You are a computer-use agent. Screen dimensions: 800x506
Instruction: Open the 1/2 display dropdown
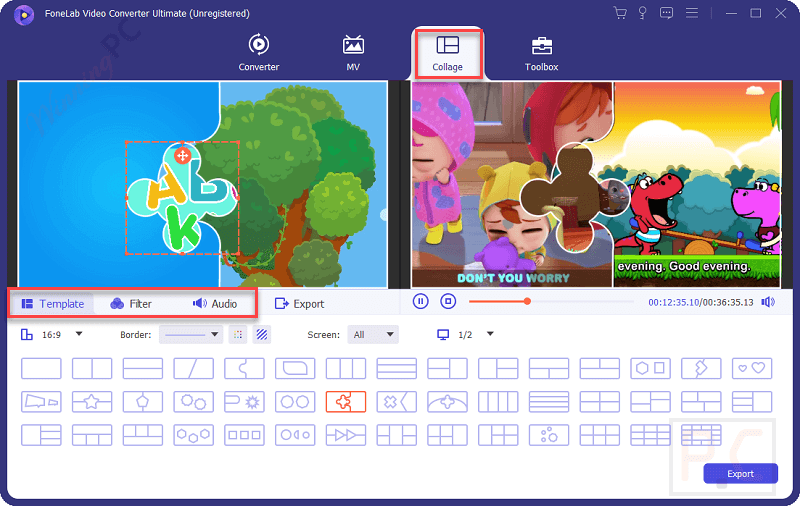click(465, 335)
